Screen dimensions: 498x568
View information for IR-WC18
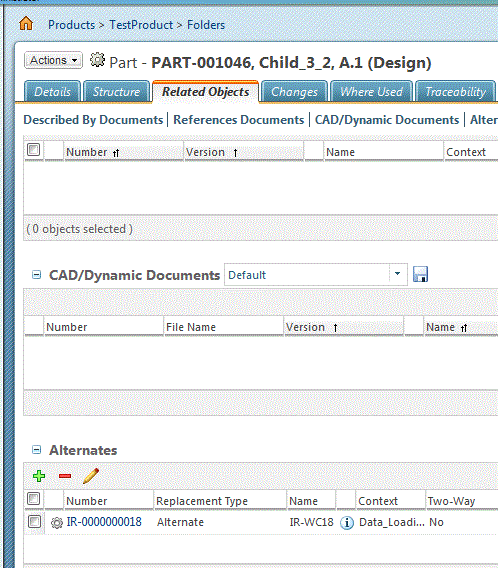click(347, 522)
